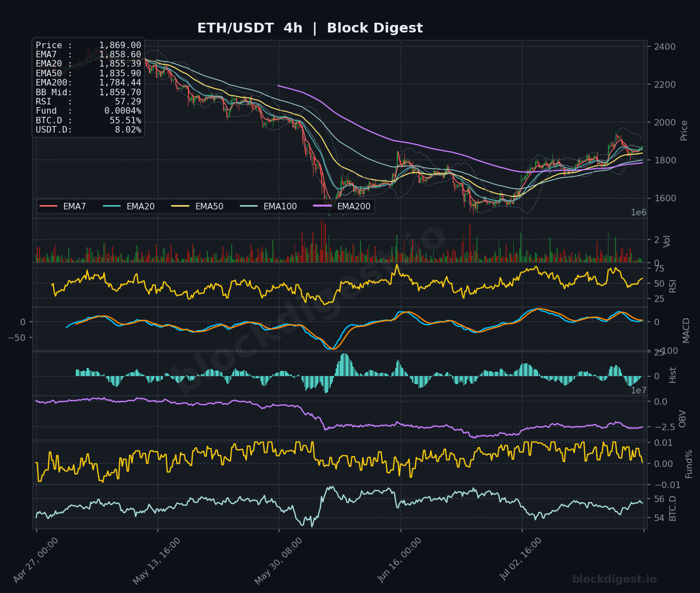Click the RSI axis 75 tick

[x=659, y=268]
